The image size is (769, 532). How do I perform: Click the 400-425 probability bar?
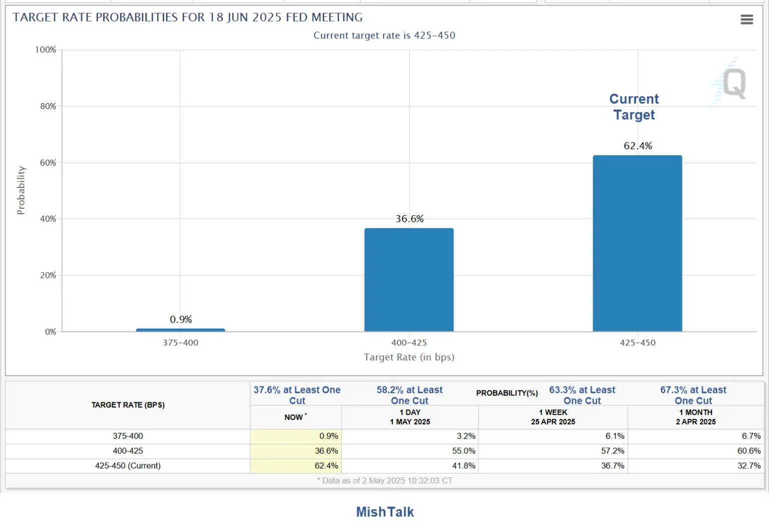409,278
